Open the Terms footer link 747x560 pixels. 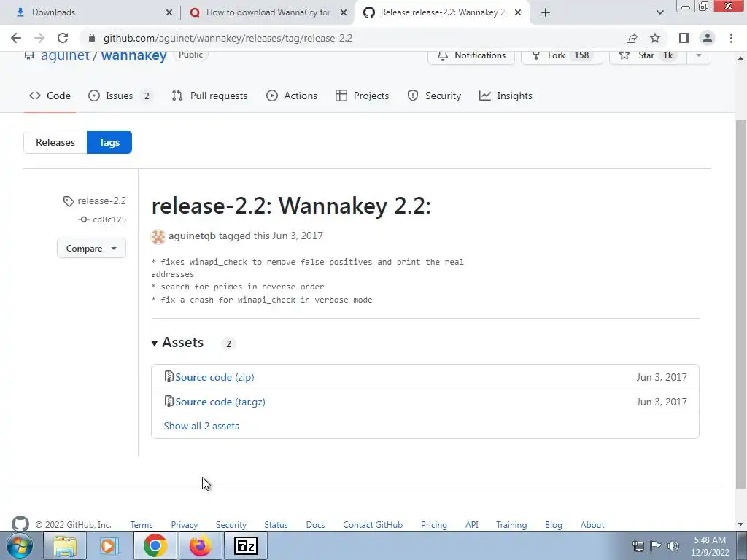click(142, 525)
